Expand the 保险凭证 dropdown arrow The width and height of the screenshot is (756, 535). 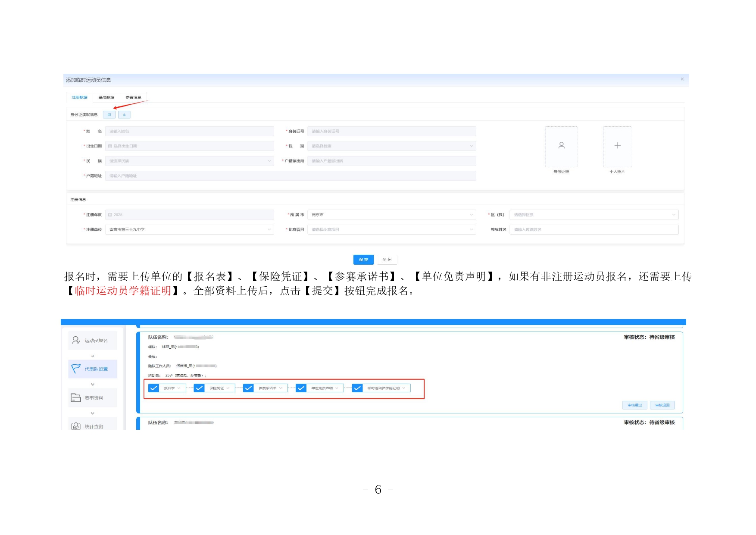point(228,388)
